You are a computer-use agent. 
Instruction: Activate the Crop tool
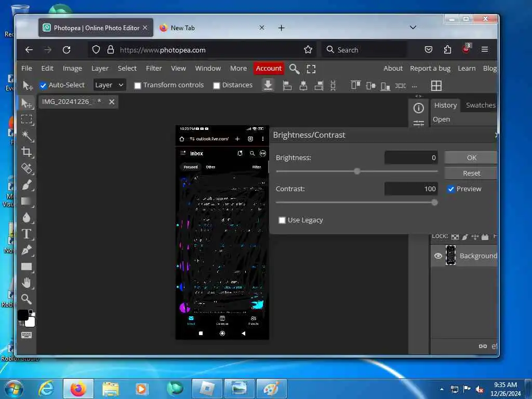[x=26, y=152]
